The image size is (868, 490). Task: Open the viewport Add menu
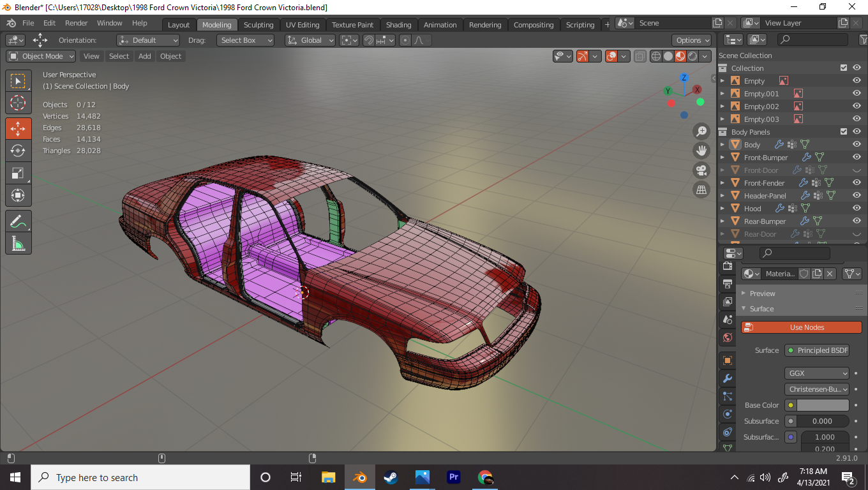coord(145,56)
